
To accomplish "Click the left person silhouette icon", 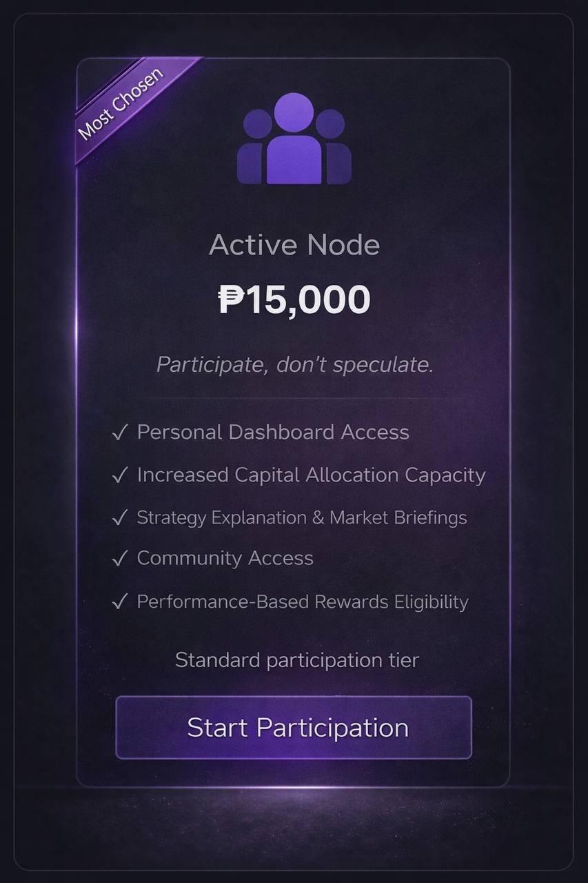I will point(252,148).
